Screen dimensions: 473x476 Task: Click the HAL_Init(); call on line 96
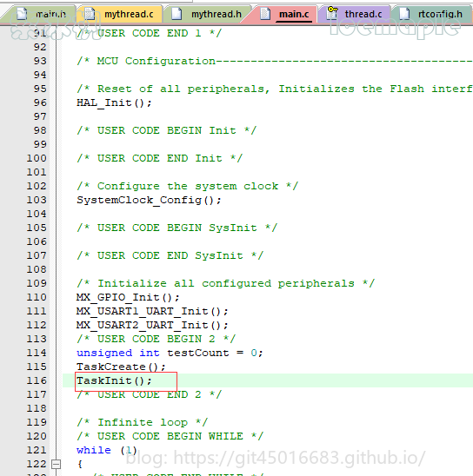(114, 102)
